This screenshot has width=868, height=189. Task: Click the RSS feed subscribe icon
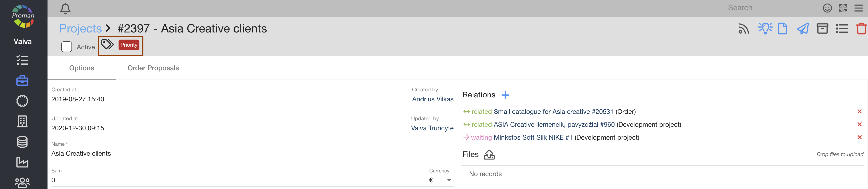click(743, 29)
